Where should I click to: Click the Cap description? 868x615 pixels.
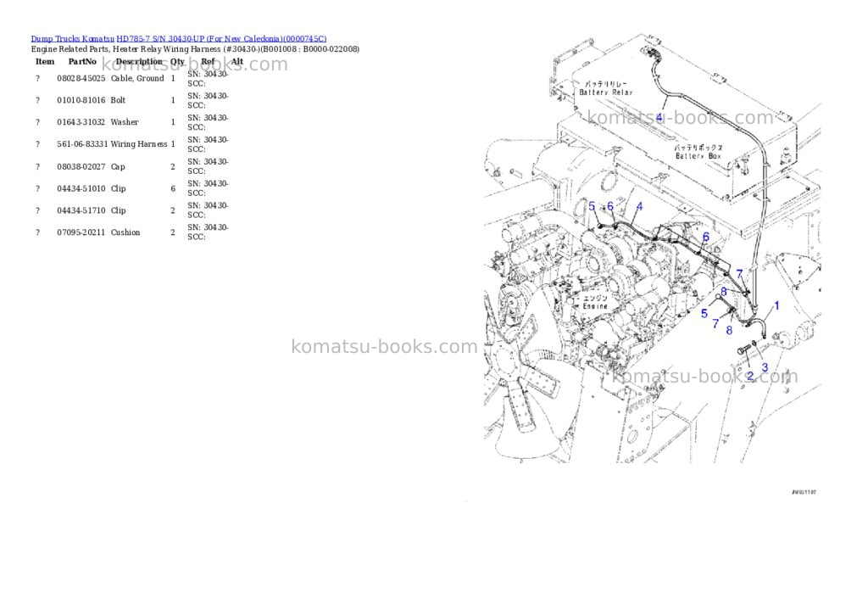click(x=118, y=167)
